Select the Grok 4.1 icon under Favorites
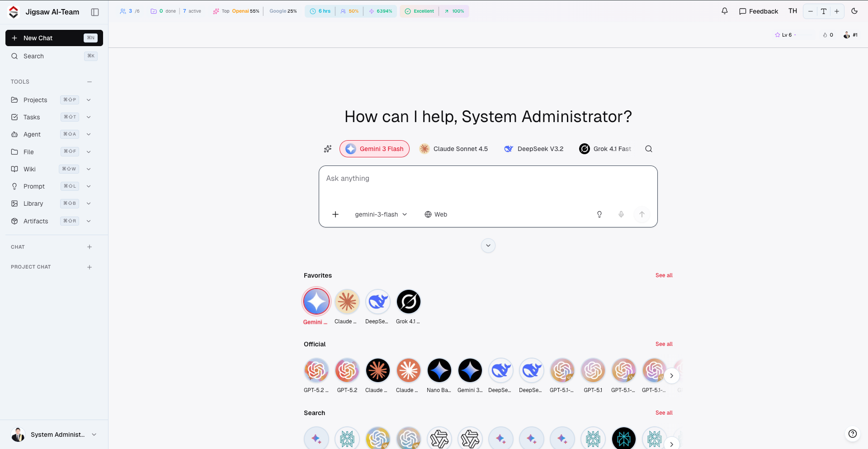Screen dimensions: 868x449 pyautogui.click(x=409, y=302)
